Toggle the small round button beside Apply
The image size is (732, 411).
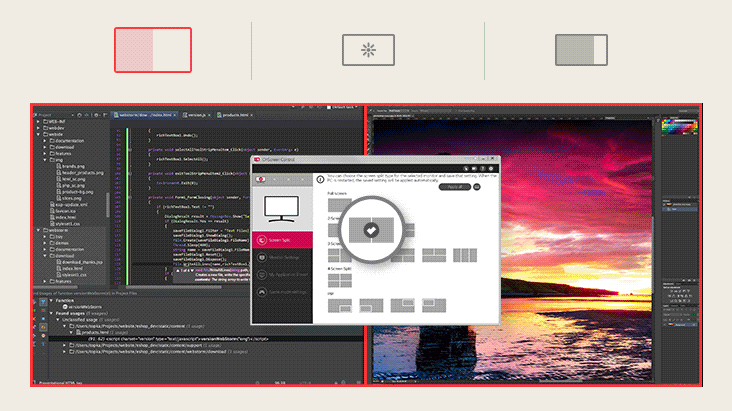point(477,187)
